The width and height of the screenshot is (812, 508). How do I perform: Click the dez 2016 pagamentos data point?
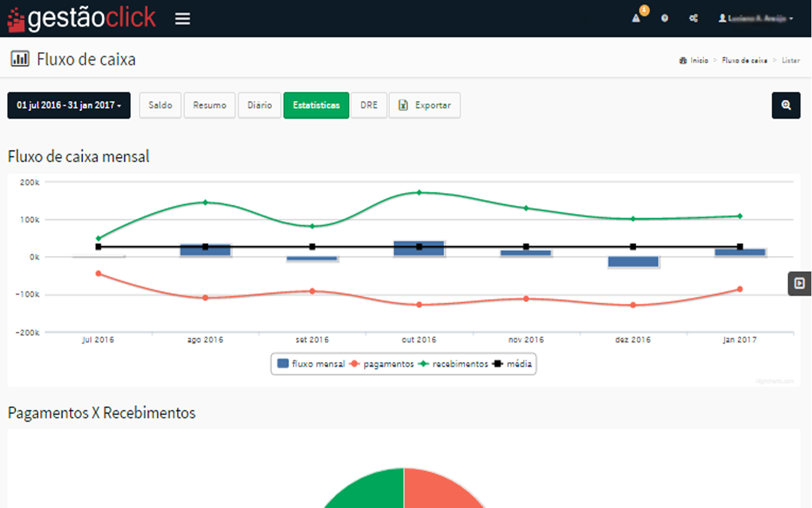(x=633, y=305)
